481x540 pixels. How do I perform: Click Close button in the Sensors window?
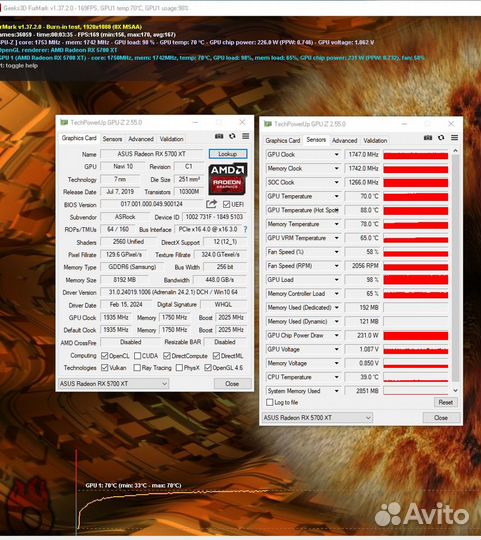click(x=441, y=417)
